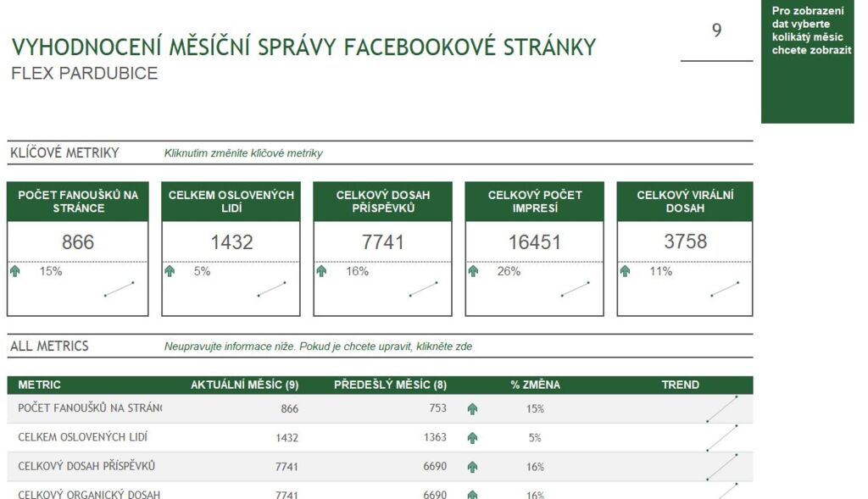Click the green arrow beside 5% table row
Screen dimensions: 868x499
472,438
